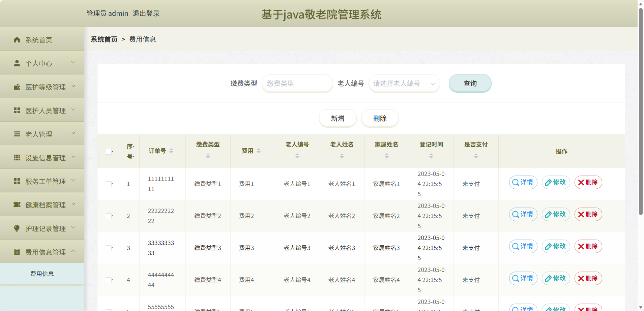The width and height of the screenshot is (644, 311).
Task: Sort the 登记时间 column with its arrows
Action: click(x=431, y=156)
